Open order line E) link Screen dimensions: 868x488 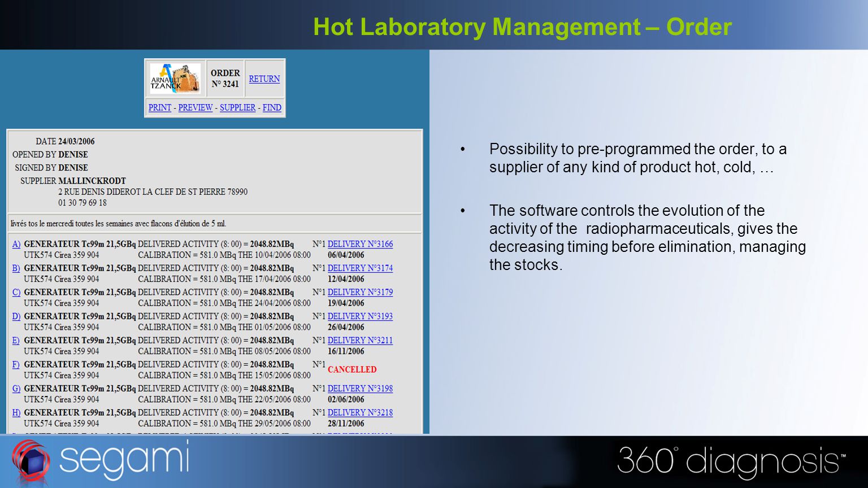coord(16,341)
